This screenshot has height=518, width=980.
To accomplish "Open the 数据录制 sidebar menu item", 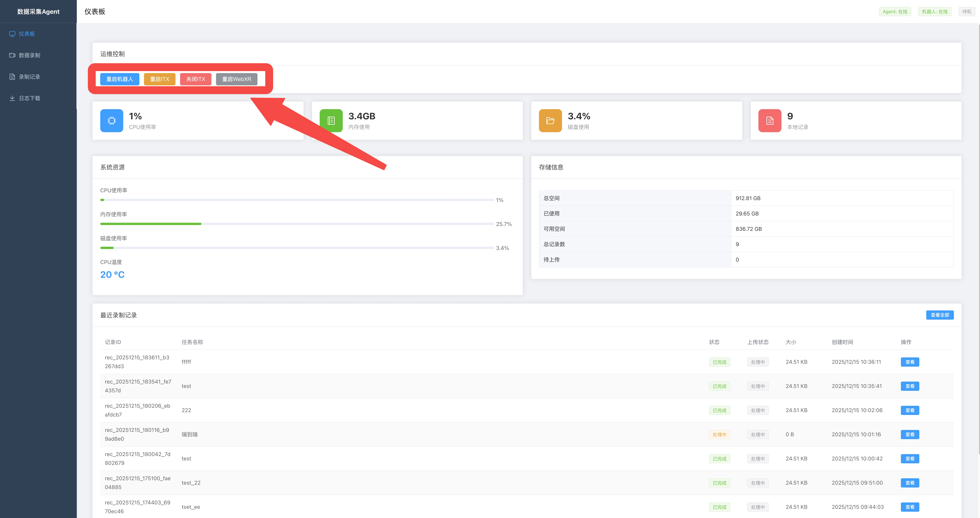I will [x=38, y=55].
